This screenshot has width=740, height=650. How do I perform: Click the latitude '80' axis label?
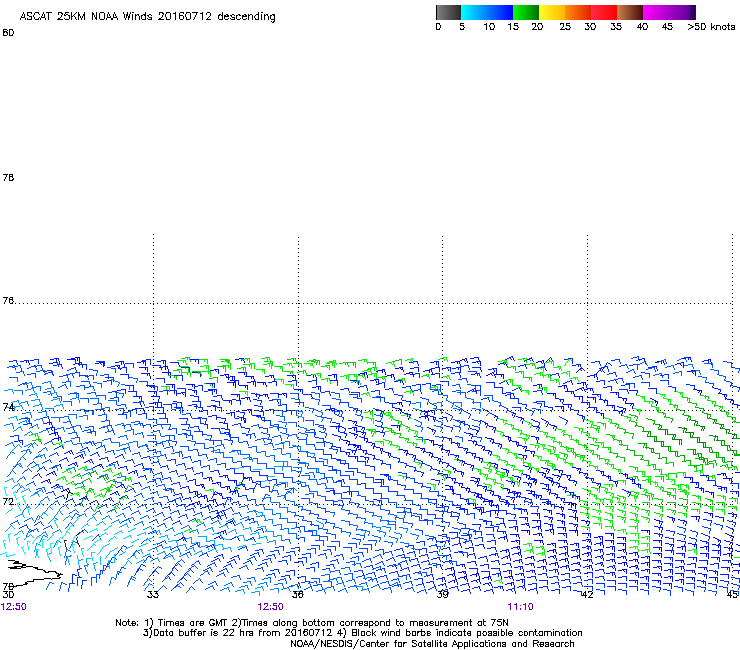point(8,33)
